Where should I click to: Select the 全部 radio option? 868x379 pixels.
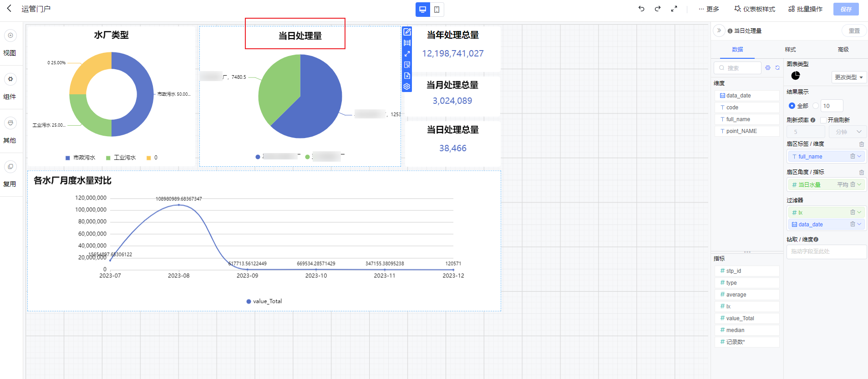[792, 106]
